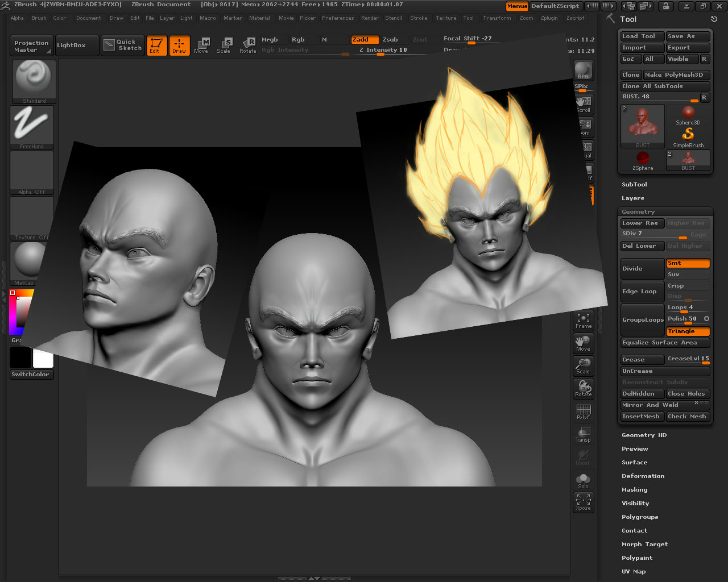Toggle Draw mode button
Screen dimensions: 728x582
[x=179, y=45]
